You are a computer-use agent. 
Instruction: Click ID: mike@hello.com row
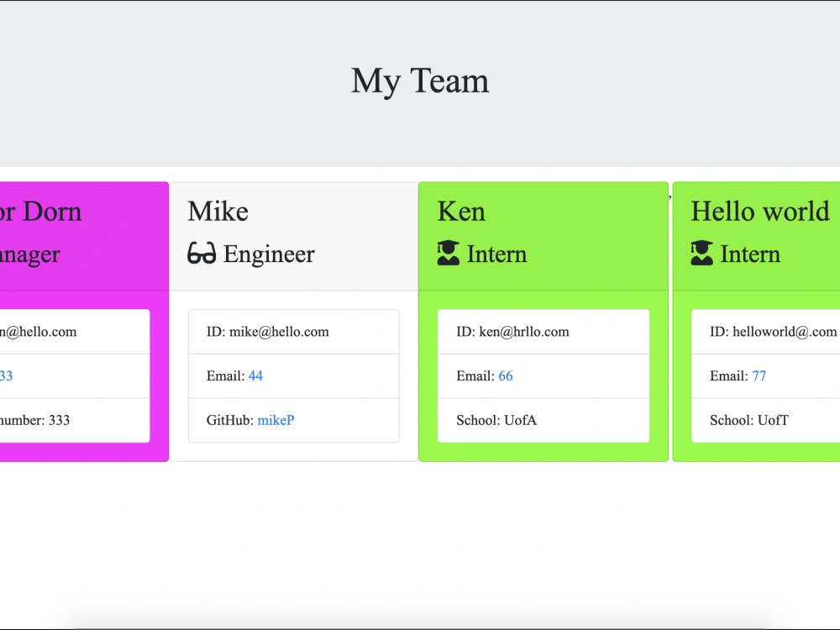(x=293, y=332)
